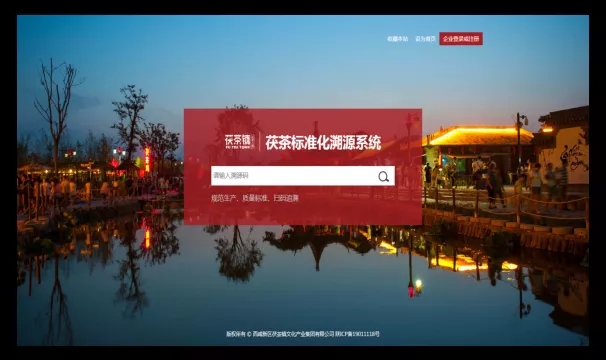Click the slogan text 规范生产、质量标准、扫码追溯
The height and width of the screenshot is (360, 606).
[x=255, y=198]
